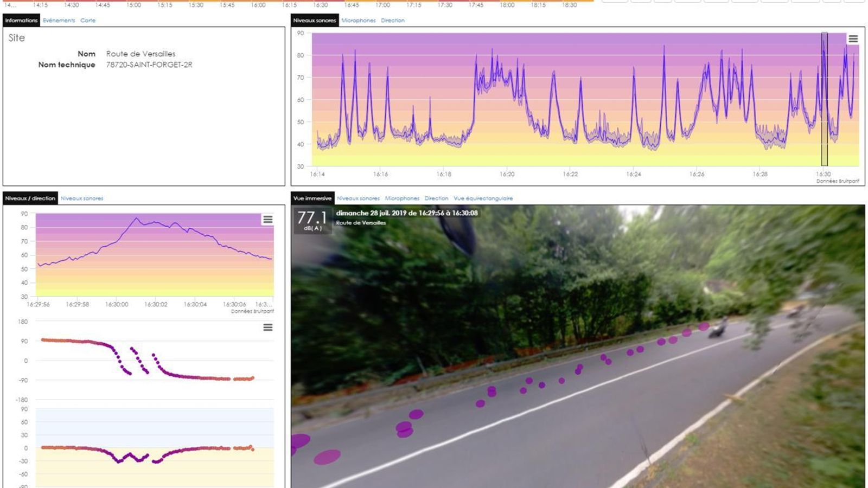Click the 77.1 dB(A) level indicator

click(312, 220)
